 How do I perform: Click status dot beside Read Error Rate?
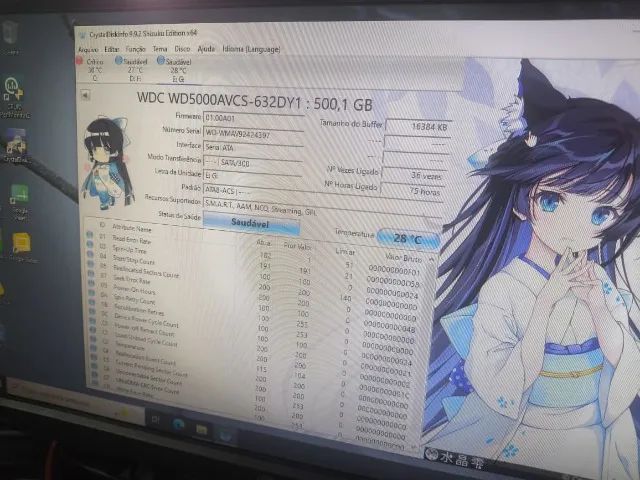(x=89, y=236)
